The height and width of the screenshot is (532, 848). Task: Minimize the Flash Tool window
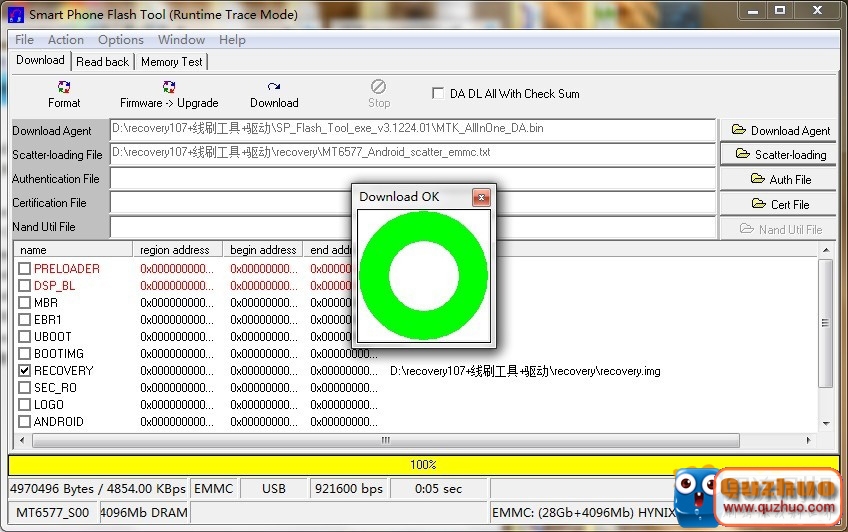752,11
